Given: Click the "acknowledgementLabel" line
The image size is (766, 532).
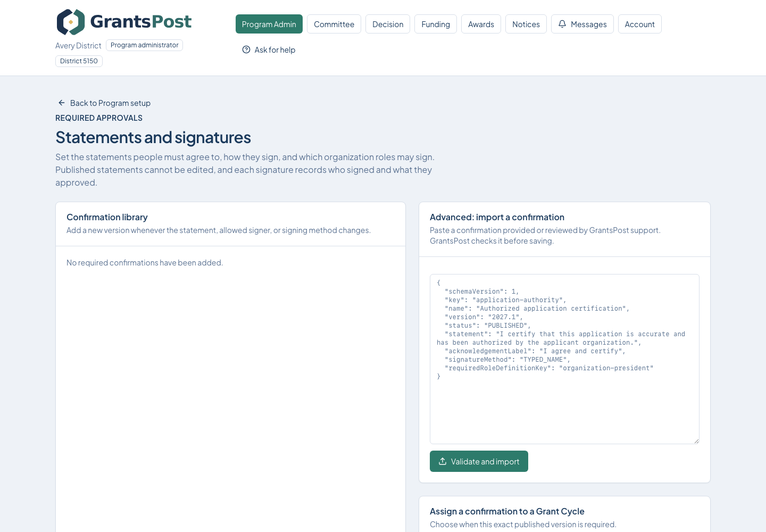Looking at the screenshot, I should pos(535,351).
